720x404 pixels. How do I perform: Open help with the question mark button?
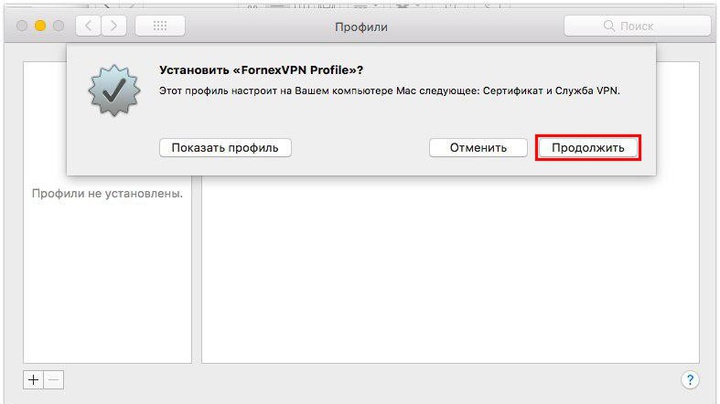[690, 380]
